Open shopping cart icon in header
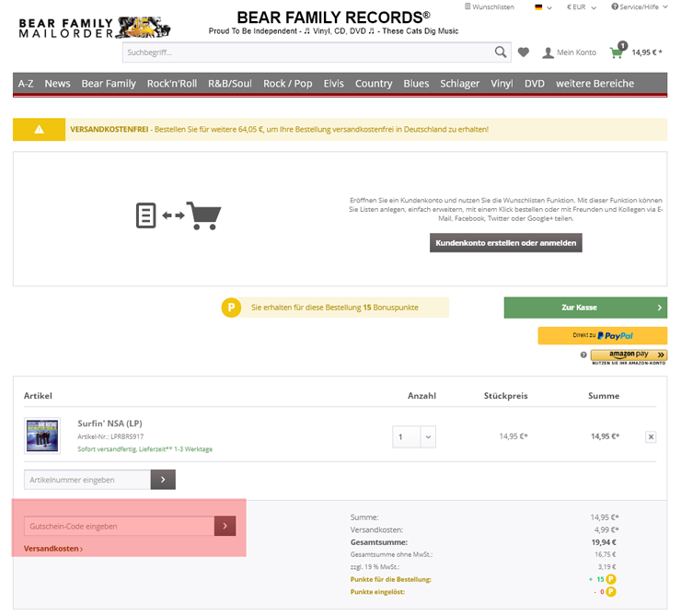 click(x=618, y=51)
